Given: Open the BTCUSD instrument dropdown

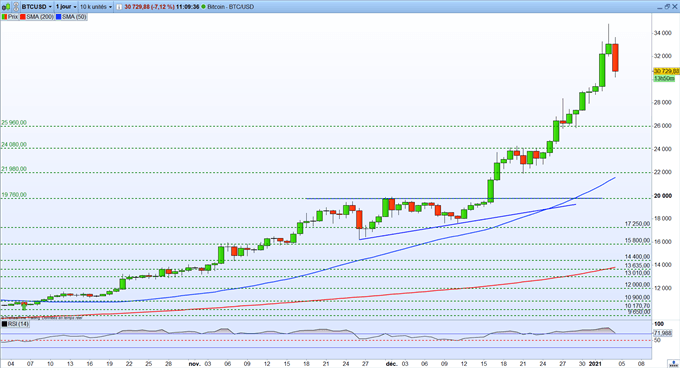Looking at the screenshot, I should coord(37,7).
